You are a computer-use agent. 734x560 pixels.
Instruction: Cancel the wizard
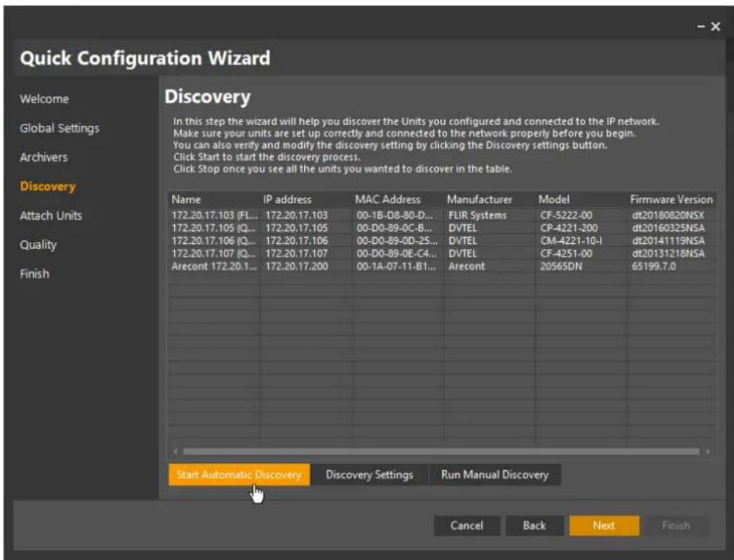click(467, 526)
